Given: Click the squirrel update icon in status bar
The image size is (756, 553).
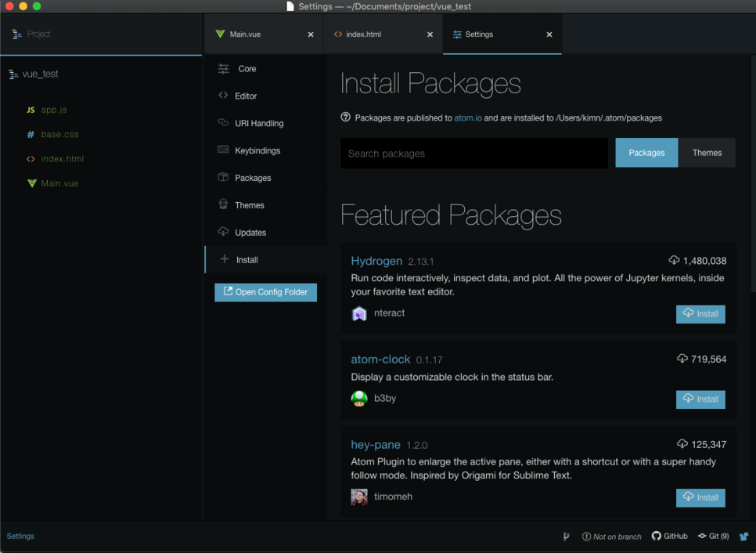Looking at the screenshot, I should (x=744, y=536).
